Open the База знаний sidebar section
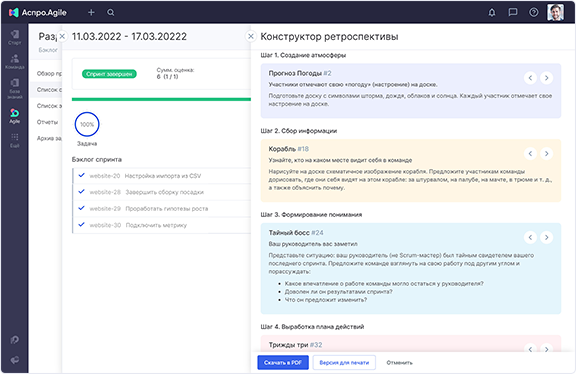This screenshot has height=374, width=576. (x=15, y=89)
